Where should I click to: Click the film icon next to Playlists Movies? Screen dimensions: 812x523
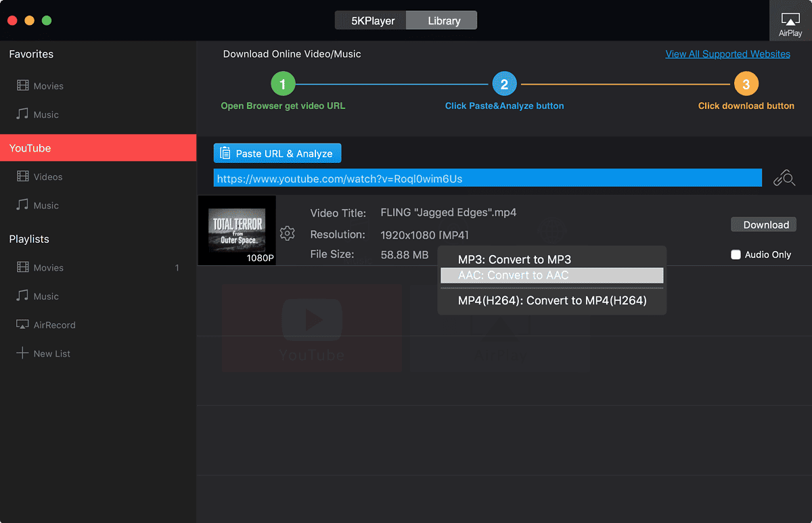[23, 267]
